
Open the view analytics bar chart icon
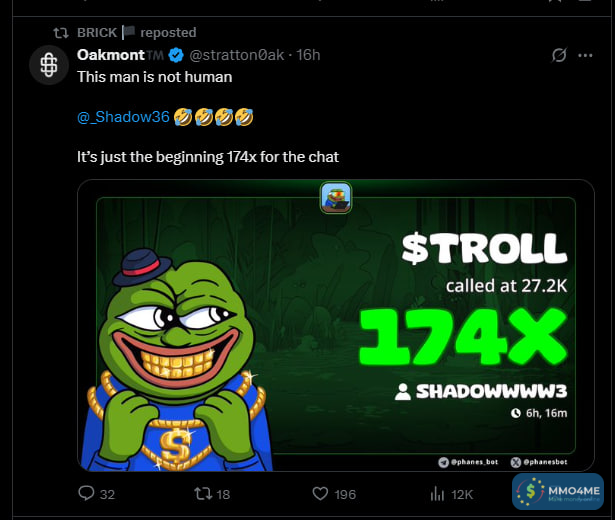tap(437, 493)
